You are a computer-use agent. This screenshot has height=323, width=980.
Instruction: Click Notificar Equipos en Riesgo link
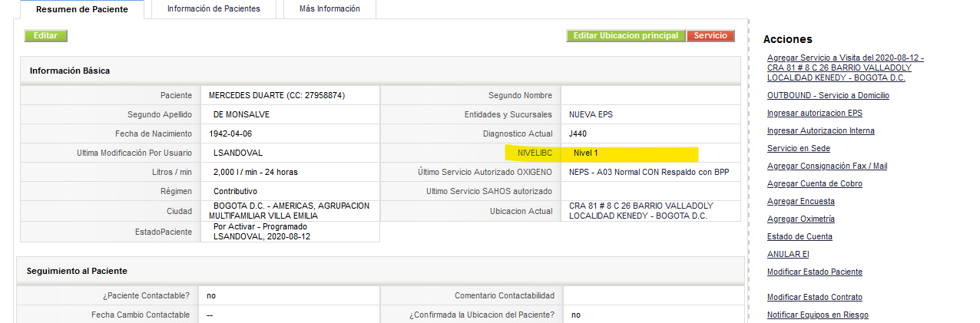(x=818, y=315)
